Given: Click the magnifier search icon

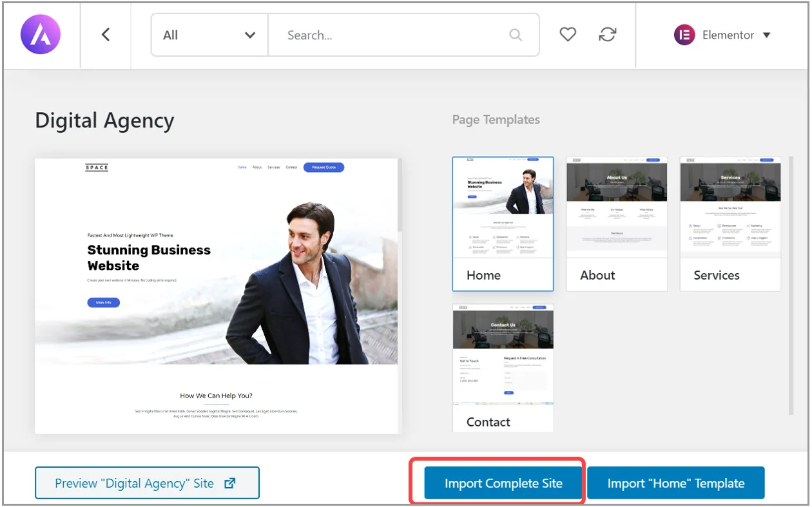Looking at the screenshot, I should [516, 35].
